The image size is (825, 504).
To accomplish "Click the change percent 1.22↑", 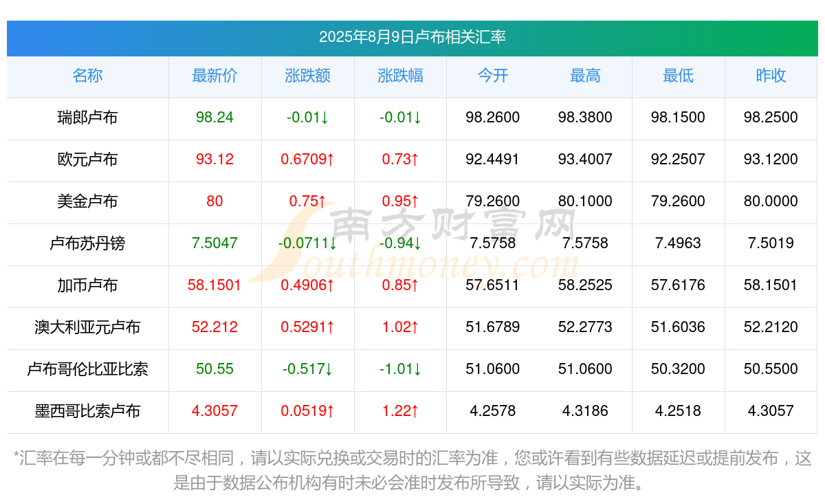I will 401,411.
